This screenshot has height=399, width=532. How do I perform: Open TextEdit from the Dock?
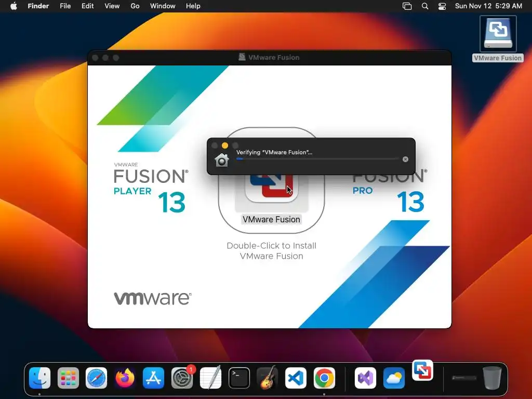coord(211,378)
